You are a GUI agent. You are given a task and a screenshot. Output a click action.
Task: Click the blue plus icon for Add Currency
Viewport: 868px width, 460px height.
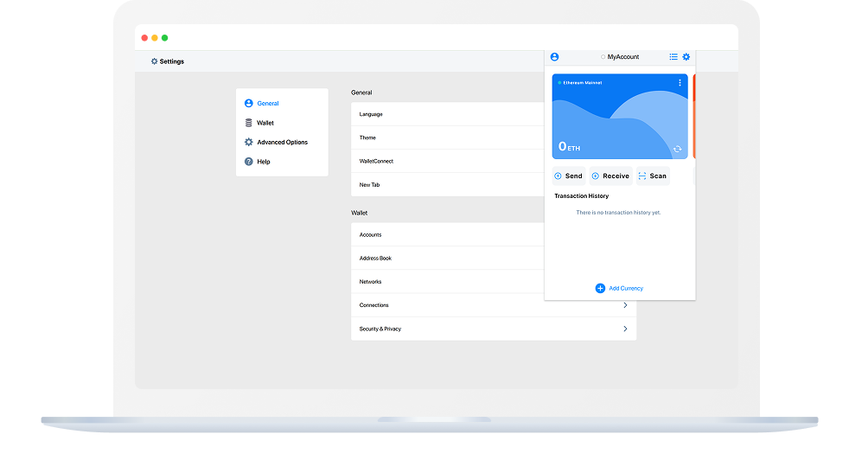pyautogui.click(x=600, y=288)
